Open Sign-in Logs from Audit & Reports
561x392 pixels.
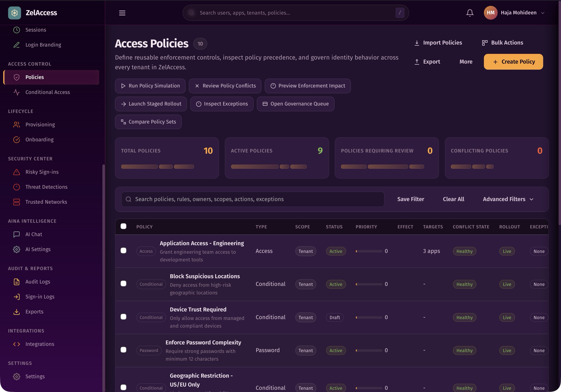(40, 296)
